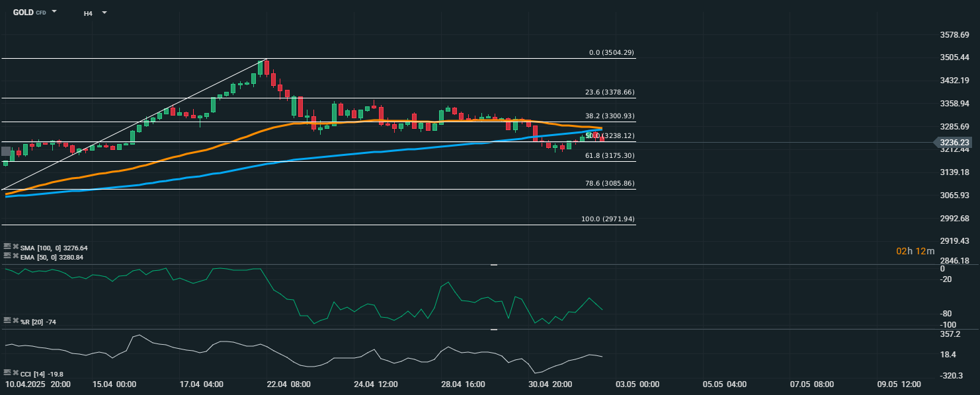The image size is (980, 395).
Task: Click price axis value 3505.44
Action: click(954, 57)
